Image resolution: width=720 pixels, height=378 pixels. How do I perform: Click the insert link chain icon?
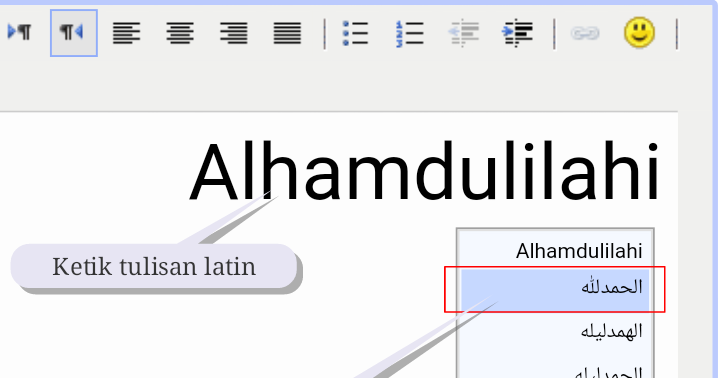click(585, 33)
